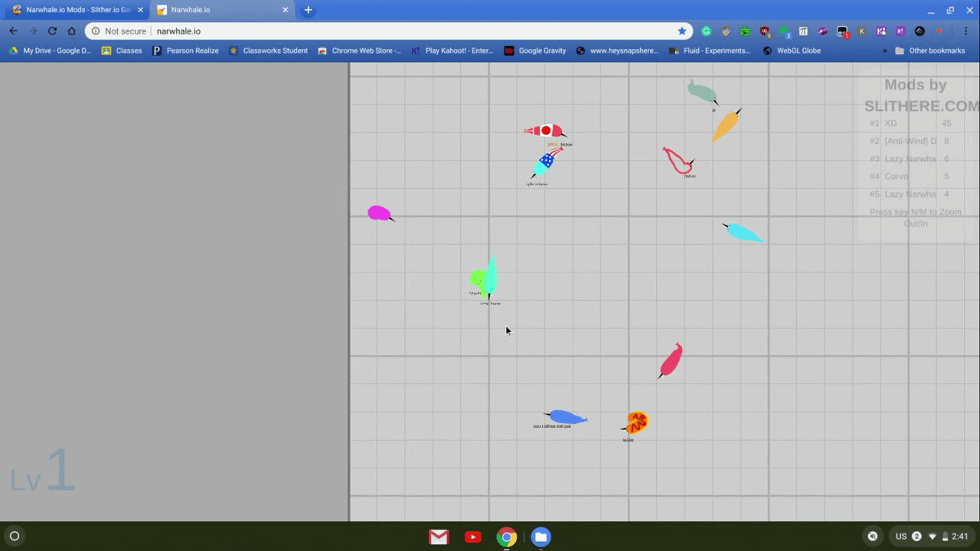Screen dimensions: 980x551
Task: Open the Google Gravity bookmark
Action: (535, 51)
